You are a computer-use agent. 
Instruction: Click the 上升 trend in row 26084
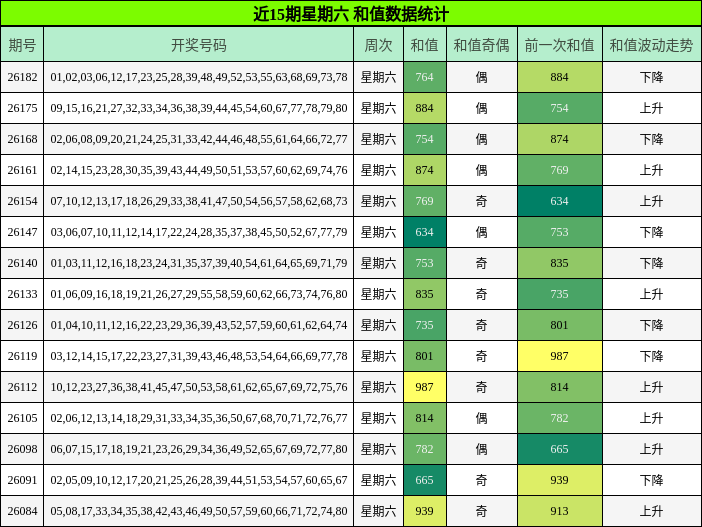(x=652, y=511)
